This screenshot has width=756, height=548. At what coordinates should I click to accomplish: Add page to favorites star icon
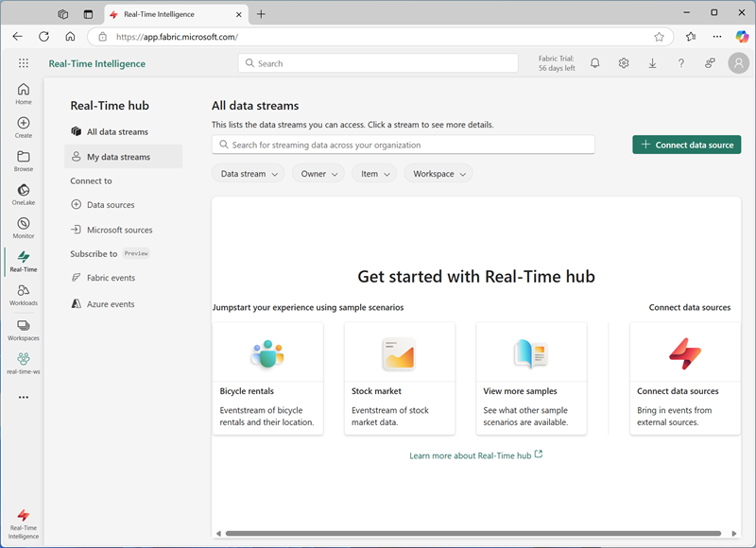click(x=659, y=37)
